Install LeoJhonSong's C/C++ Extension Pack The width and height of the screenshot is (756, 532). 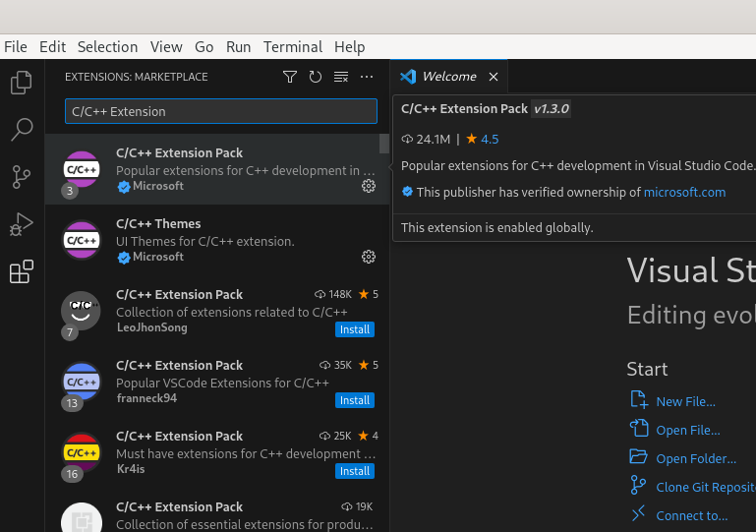[x=355, y=329]
